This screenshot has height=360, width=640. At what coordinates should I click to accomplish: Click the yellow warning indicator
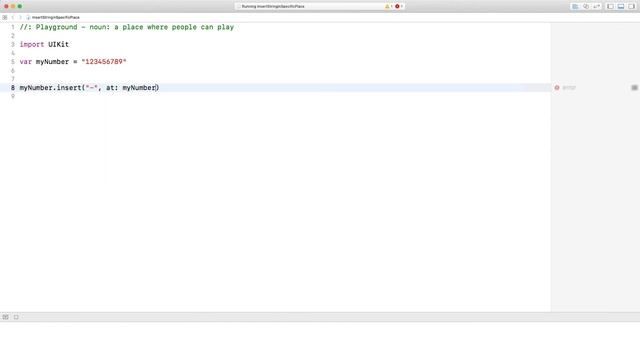[388, 7]
